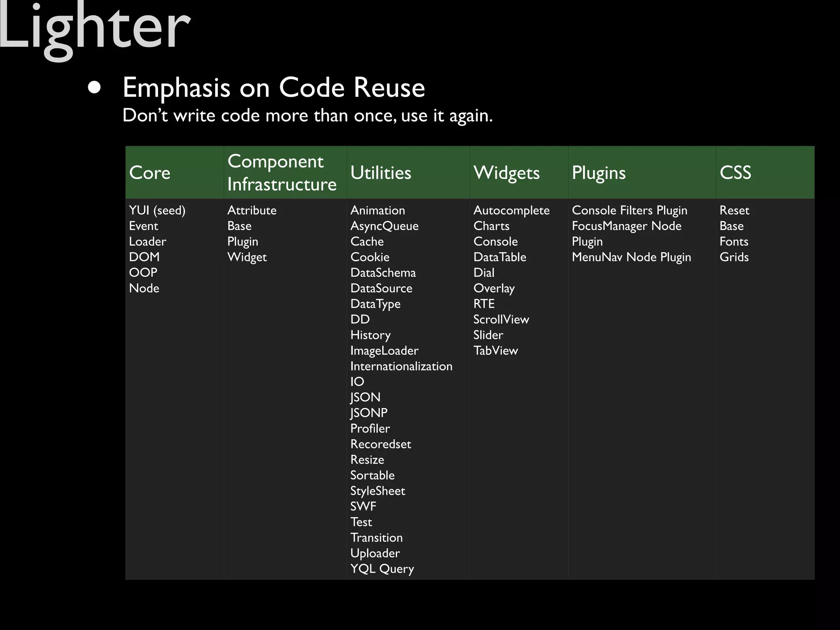The height and width of the screenshot is (630, 840).
Task: Click 'ScrollView' in Widgets list
Action: pyautogui.click(x=501, y=320)
